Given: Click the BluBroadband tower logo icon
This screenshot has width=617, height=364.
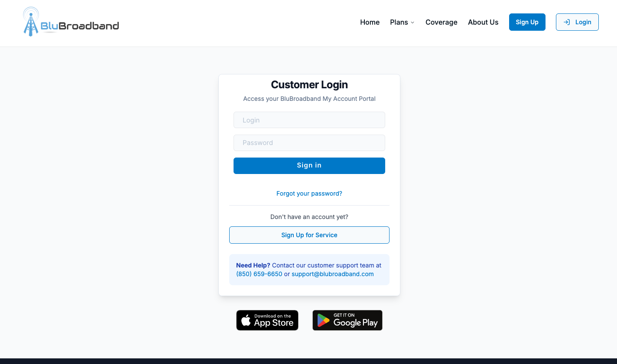Looking at the screenshot, I should [x=31, y=22].
